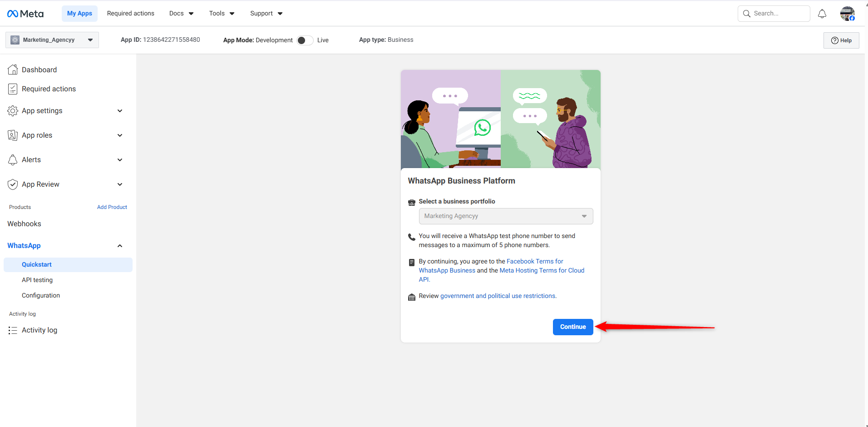Click the App ID number text
The width and height of the screenshot is (868, 427).
[172, 40]
